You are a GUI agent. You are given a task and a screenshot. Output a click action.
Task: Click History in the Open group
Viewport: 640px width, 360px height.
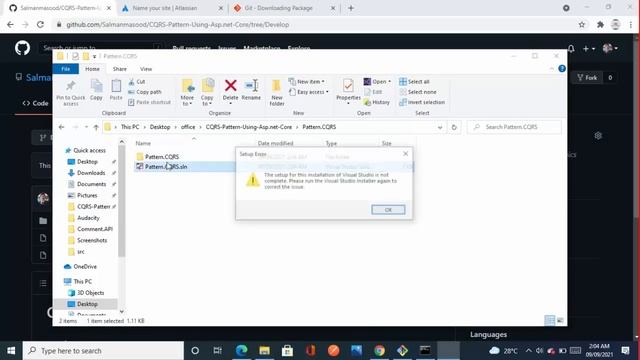[x=377, y=102]
